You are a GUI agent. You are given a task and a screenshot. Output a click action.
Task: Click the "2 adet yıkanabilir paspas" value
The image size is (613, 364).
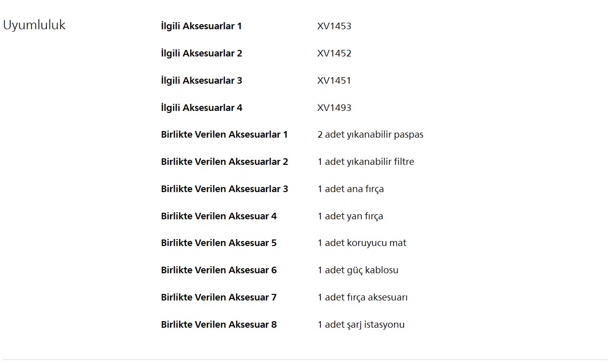click(x=370, y=135)
